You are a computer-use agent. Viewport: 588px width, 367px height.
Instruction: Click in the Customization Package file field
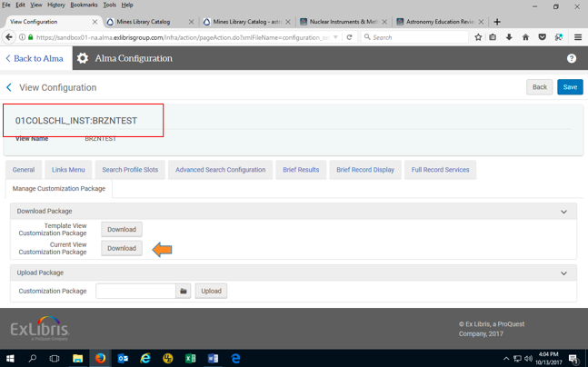point(135,291)
